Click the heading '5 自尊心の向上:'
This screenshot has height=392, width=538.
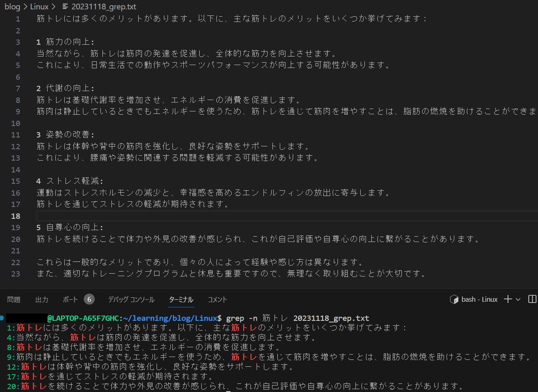coord(70,227)
